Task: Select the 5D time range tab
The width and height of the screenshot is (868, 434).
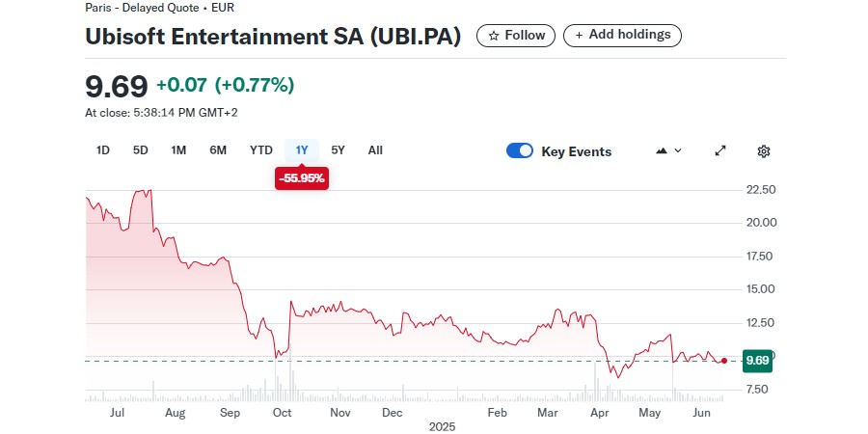Action: click(x=141, y=150)
